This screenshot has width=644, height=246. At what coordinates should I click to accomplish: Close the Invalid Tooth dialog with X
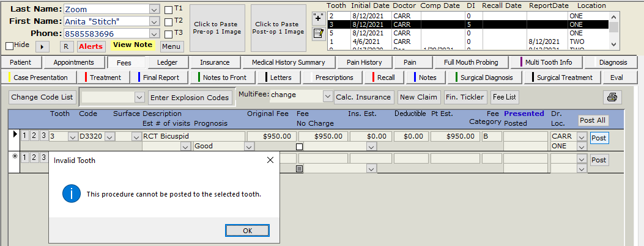pyautogui.click(x=270, y=161)
